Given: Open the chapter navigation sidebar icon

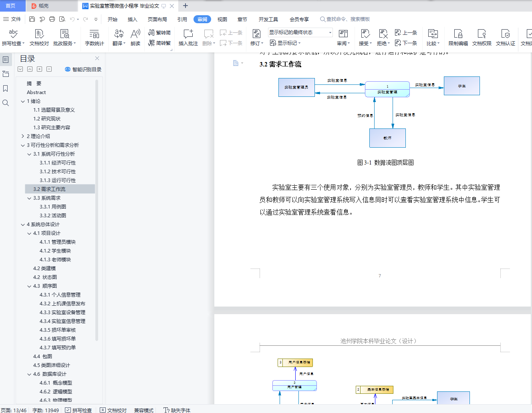Looking at the screenshot, I should [6, 74].
